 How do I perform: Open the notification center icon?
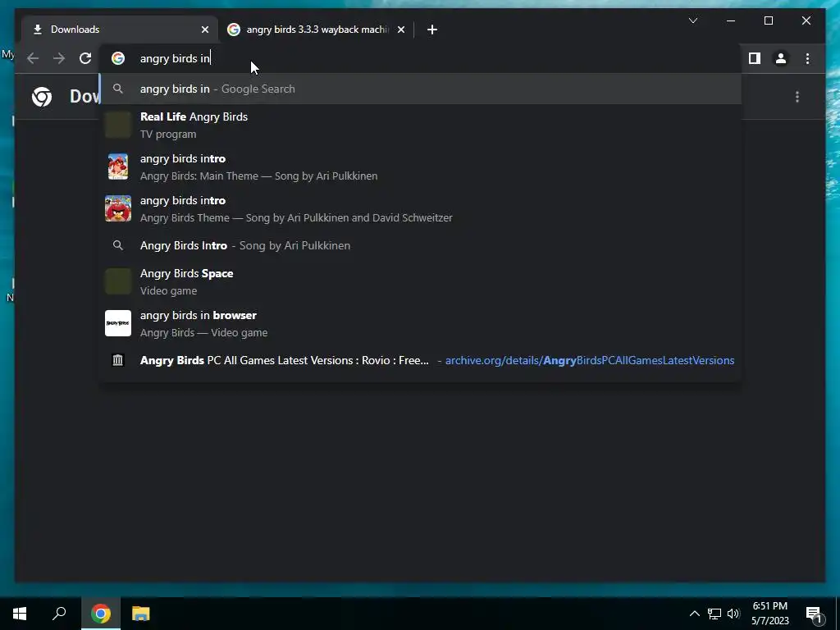[x=813, y=614]
